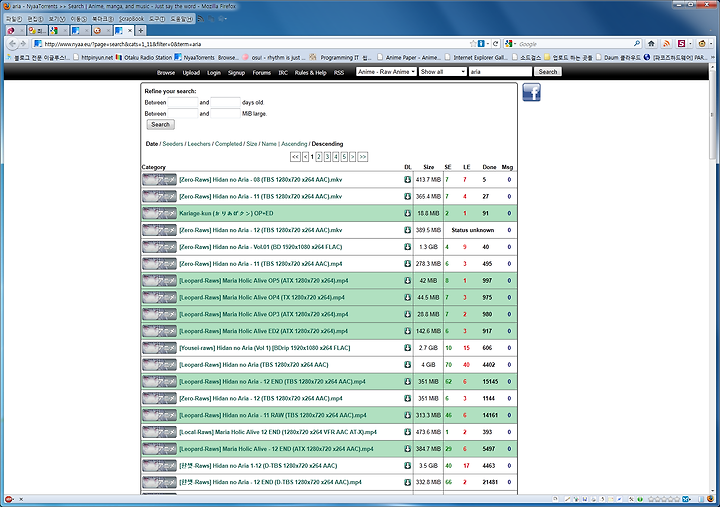Viewport: 720px width, 507px height.
Task: Click the 15145 done count in the 12 END row
Action: point(490,382)
